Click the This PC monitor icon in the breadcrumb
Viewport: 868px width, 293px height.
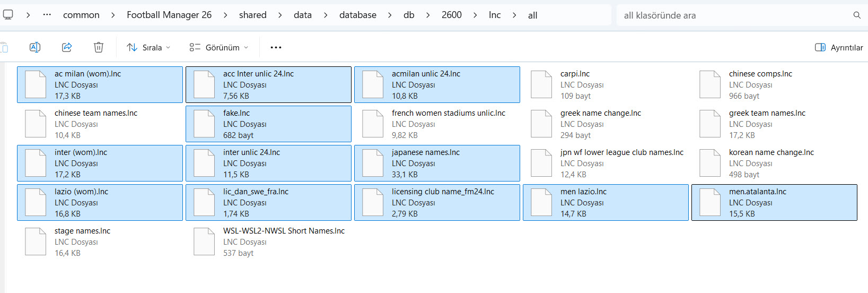tap(8, 15)
